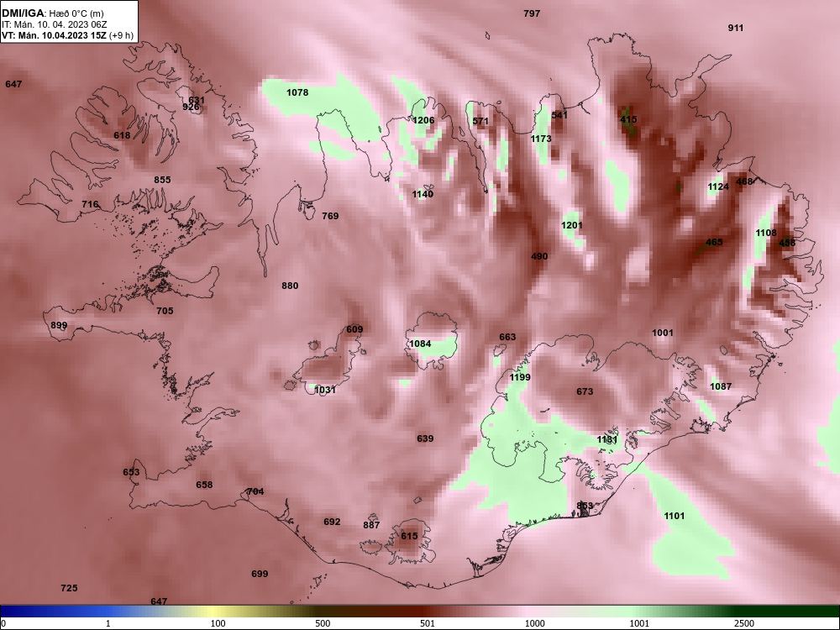Click the map value 1206
840x630 pixels.
click(x=423, y=120)
